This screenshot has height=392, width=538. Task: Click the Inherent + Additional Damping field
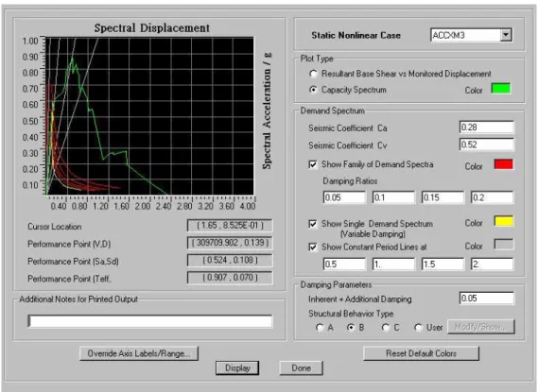click(487, 298)
